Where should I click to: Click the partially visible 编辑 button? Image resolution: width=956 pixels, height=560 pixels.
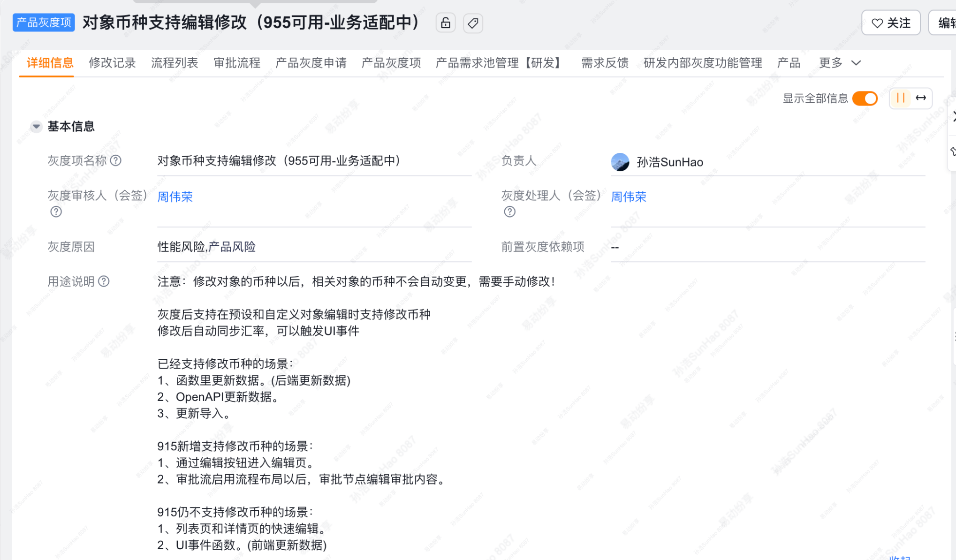pos(943,23)
